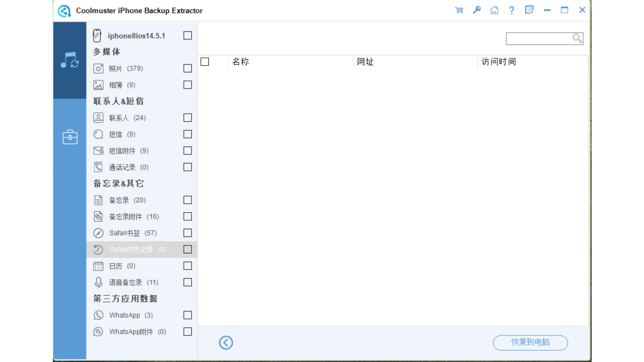Open the key registration icon

pos(476,10)
